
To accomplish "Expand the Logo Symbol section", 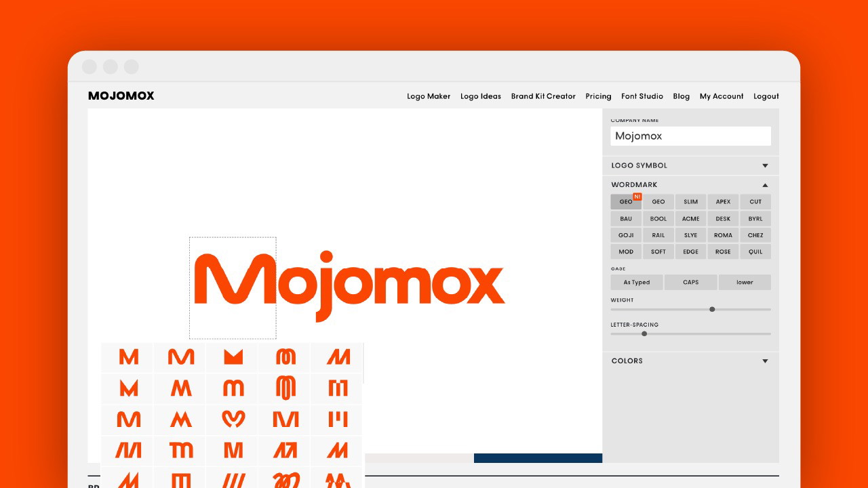I will coord(690,165).
